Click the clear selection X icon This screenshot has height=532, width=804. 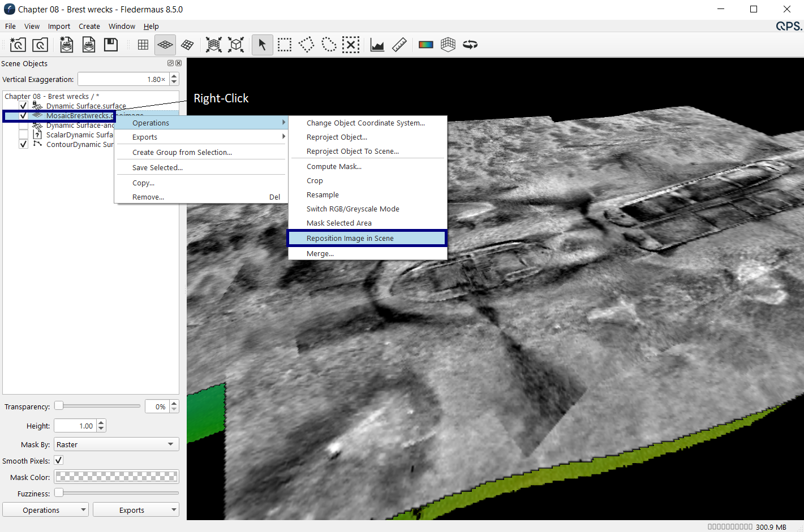coord(351,45)
